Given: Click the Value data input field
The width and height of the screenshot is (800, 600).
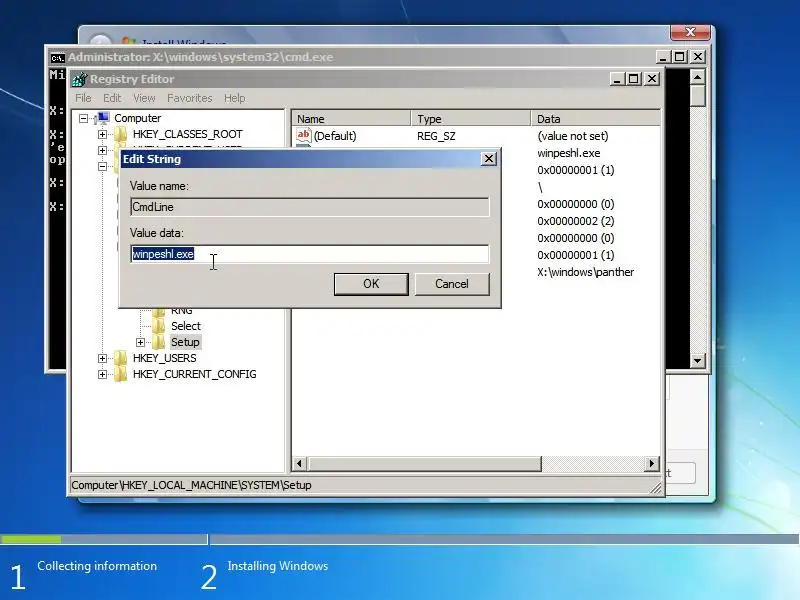Looking at the screenshot, I should (310, 254).
